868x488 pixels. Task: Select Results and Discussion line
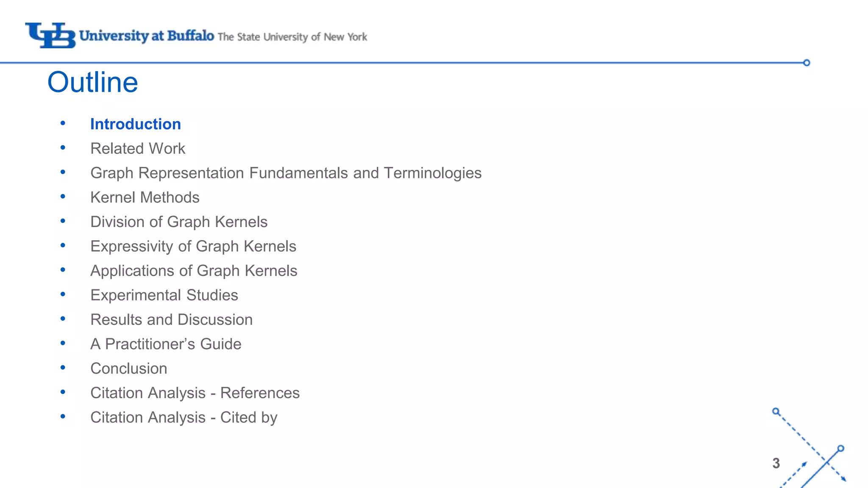coord(172,320)
